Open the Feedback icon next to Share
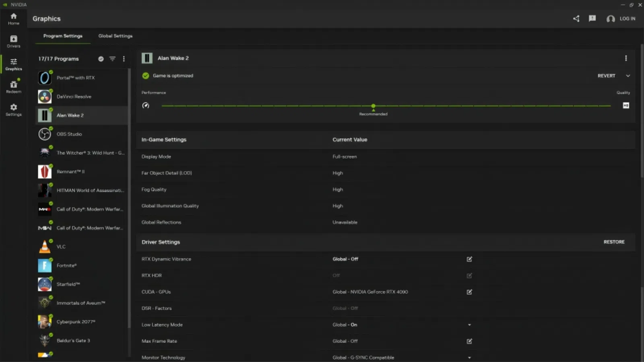Screen dimensions: 644x362 (592, 19)
